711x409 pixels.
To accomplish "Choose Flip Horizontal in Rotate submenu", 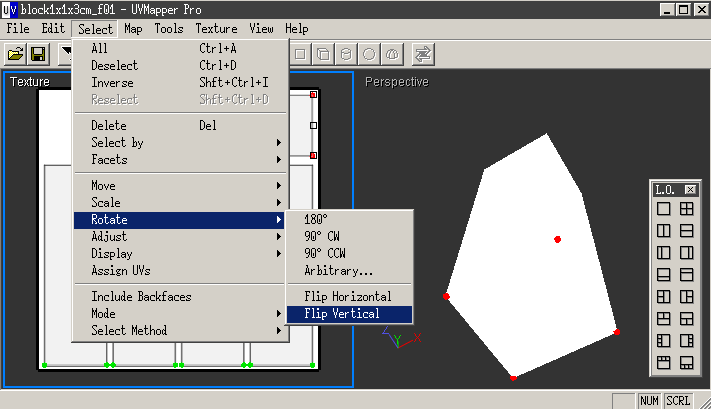I will (350, 297).
